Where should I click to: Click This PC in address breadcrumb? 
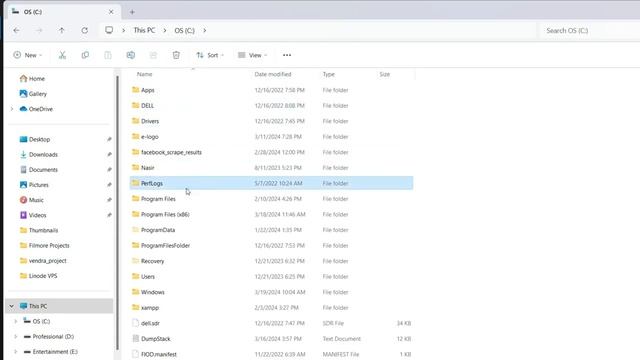coord(144,30)
